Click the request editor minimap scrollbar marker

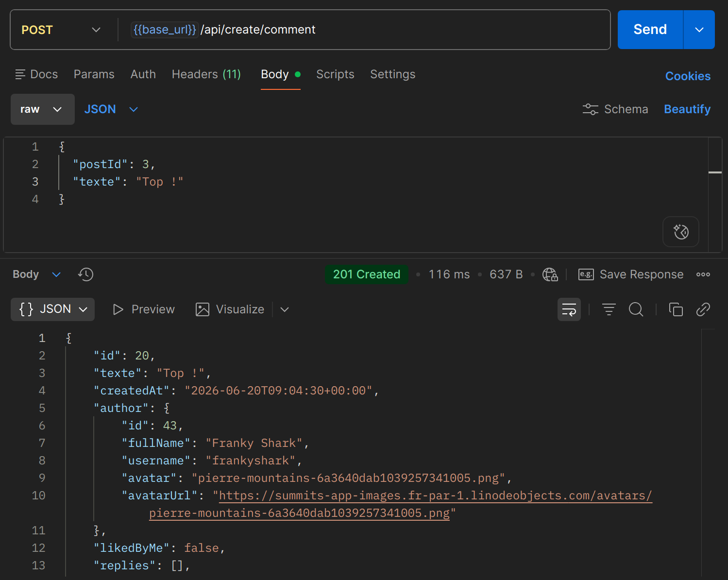[x=715, y=172]
